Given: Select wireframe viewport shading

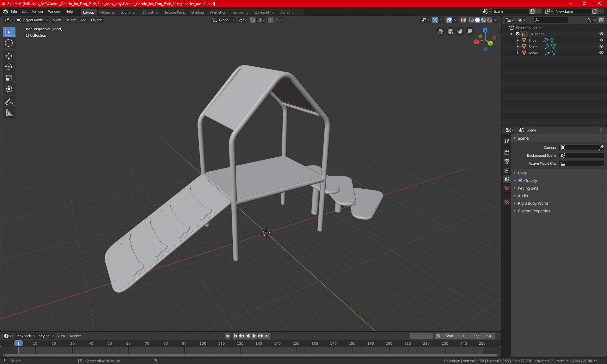Looking at the screenshot, I should click(471, 20).
